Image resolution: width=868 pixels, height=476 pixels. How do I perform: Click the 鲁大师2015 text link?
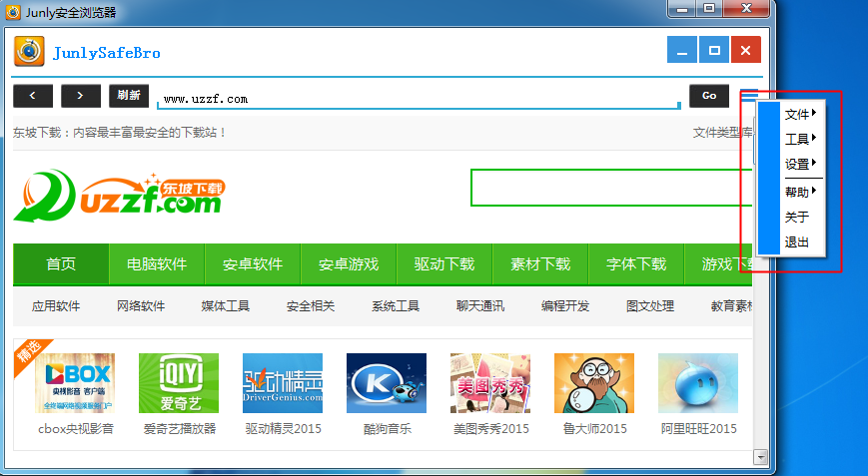pyautogui.click(x=594, y=429)
